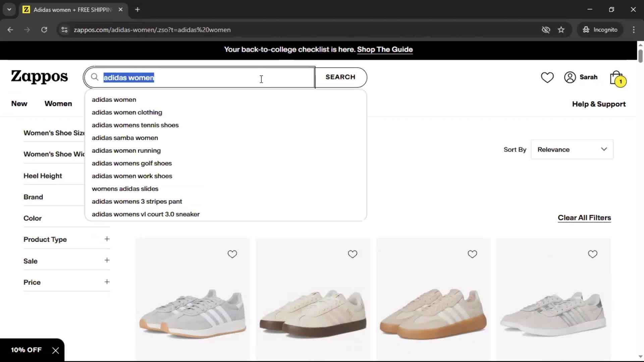Open site information icon in address bar
644x362 pixels.
click(64, 30)
